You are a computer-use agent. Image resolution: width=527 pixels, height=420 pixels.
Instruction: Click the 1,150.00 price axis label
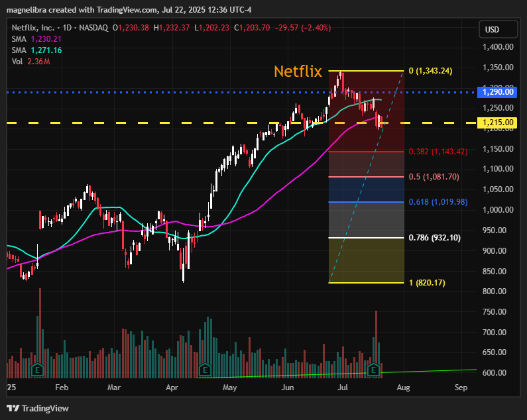tap(498, 149)
